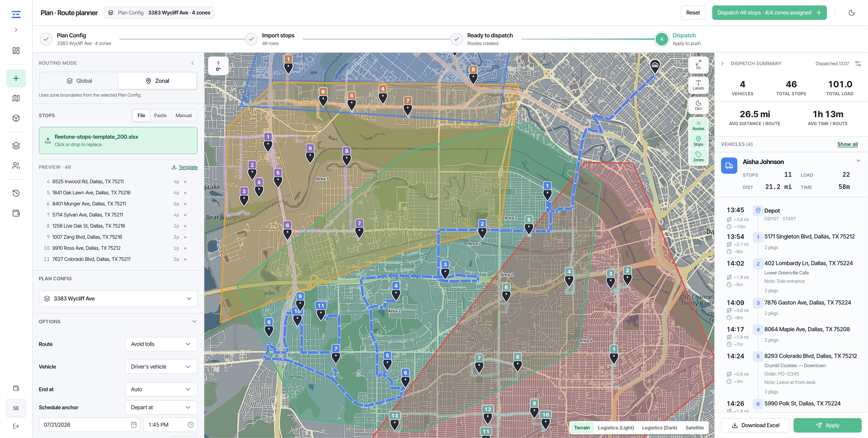
Task: Click the time field 1:45 PM
Action: [170, 425]
